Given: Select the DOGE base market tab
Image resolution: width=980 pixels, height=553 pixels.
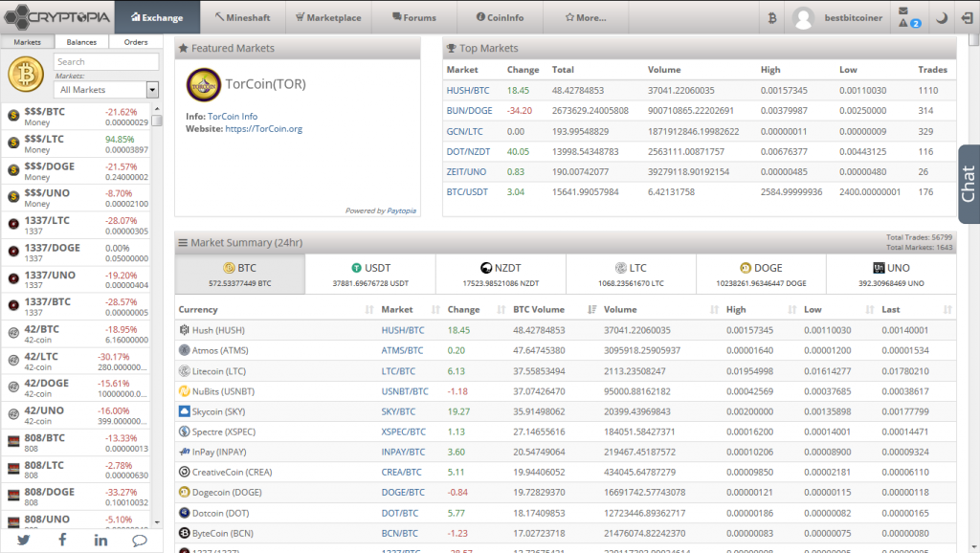Looking at the screenshot, I should (x=761, y=275).
